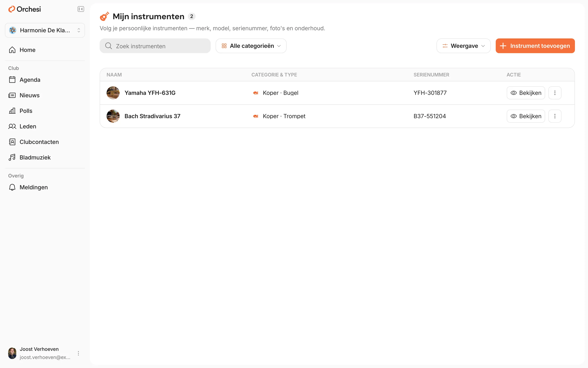This screenshot has height=368, width=588.
Task: Select the Bach Stradivarius 37 name
Action: [x=152, y=116]
